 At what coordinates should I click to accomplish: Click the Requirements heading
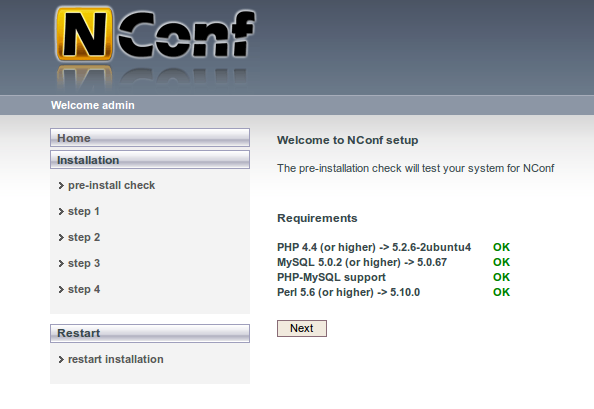[x=317, y=218]
